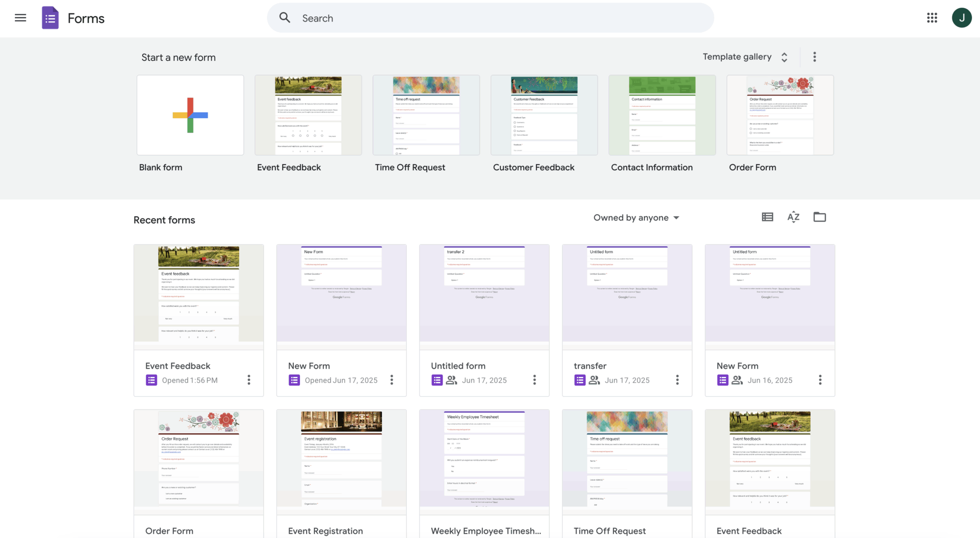Switch to list view of recent forms
Viewport: 980px width, 538px height.
pyautogui.click(x=767, y=217)
